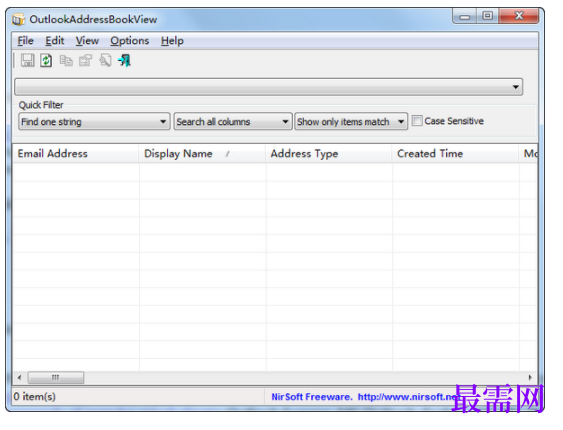Open the View menu
The image size is (563, 430).
[87, 41]
